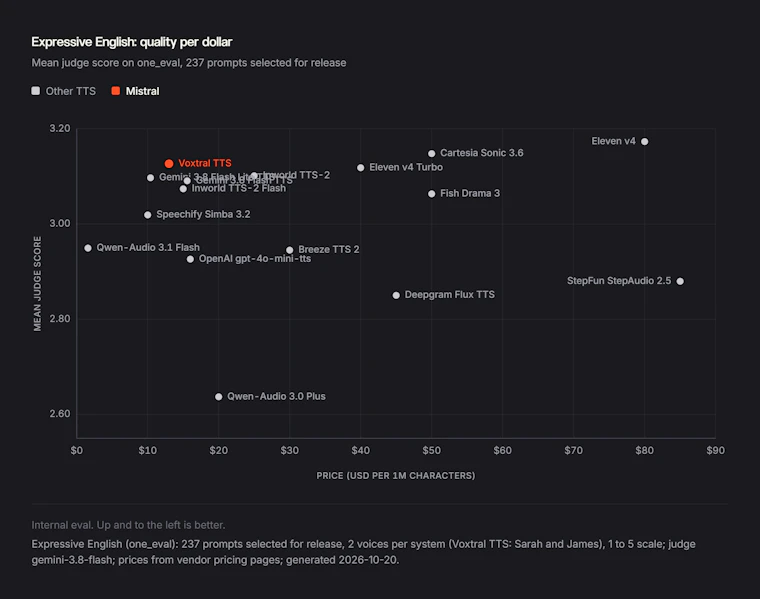Click the Fish Drama 3 data point
The image size is (760, 599).
[431, 194]
